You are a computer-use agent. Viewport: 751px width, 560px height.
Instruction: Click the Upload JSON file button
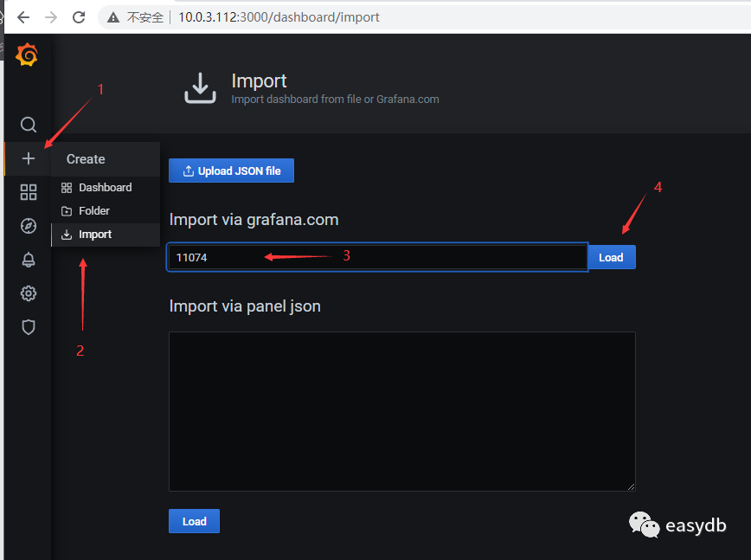point(231,171)
